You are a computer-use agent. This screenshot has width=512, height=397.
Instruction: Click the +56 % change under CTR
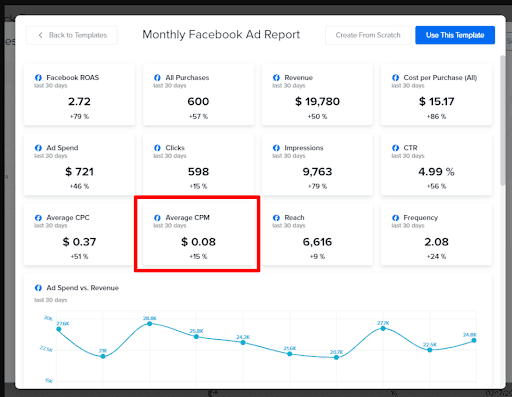point(436,186)
